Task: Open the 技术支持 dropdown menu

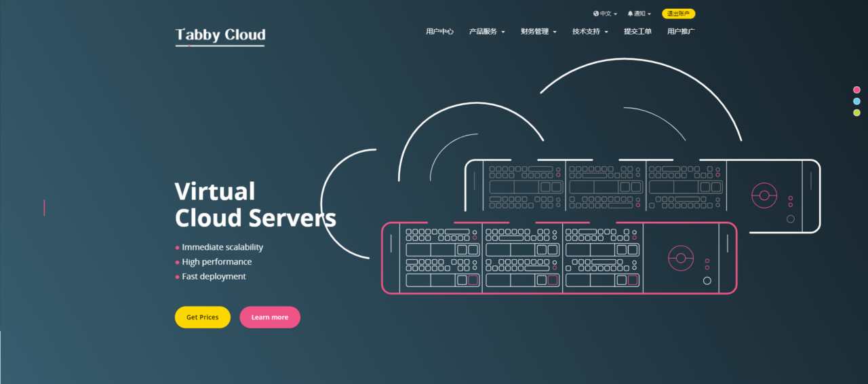Action: point(590,31)
